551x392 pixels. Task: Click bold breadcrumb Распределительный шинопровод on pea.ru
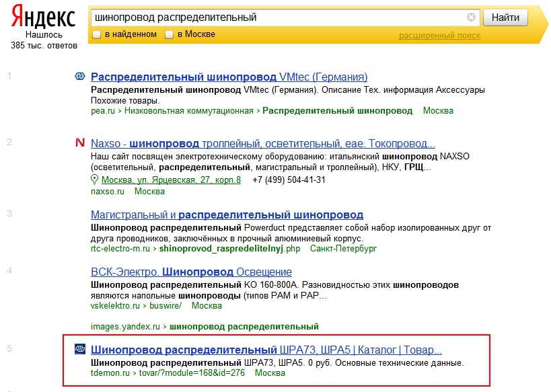pyautogui.click(x=337, y=111)
